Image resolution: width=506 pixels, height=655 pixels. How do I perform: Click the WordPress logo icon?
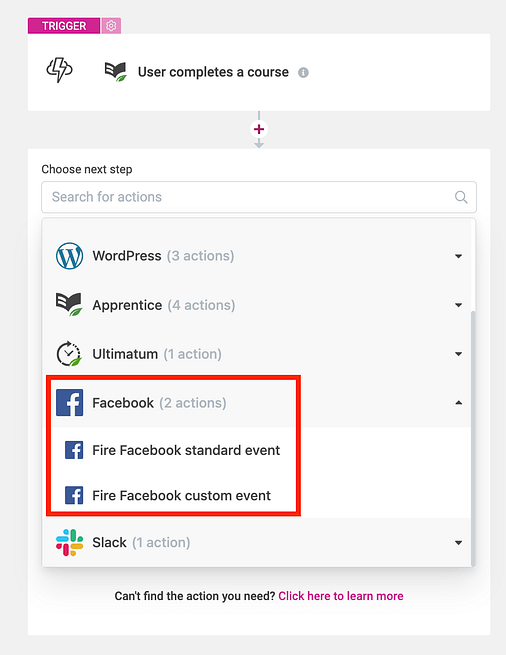click(69, 256)
